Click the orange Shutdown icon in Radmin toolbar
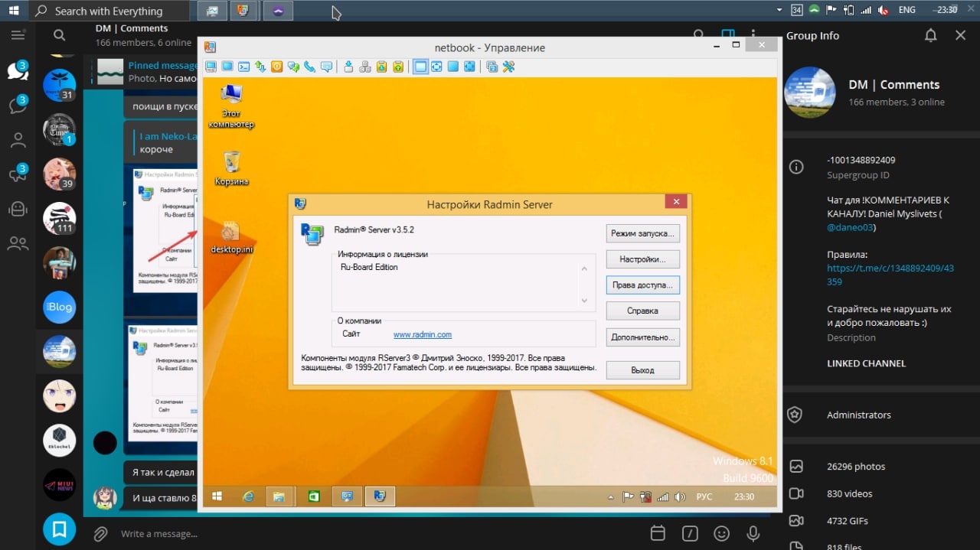The width and height of the screenshot is (980, 550). point(277,67)
